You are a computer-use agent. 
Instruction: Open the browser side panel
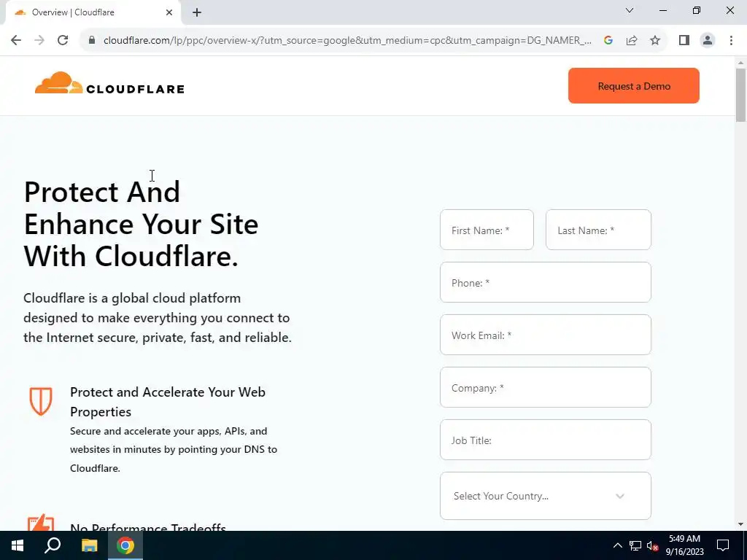tap(684, 41)
